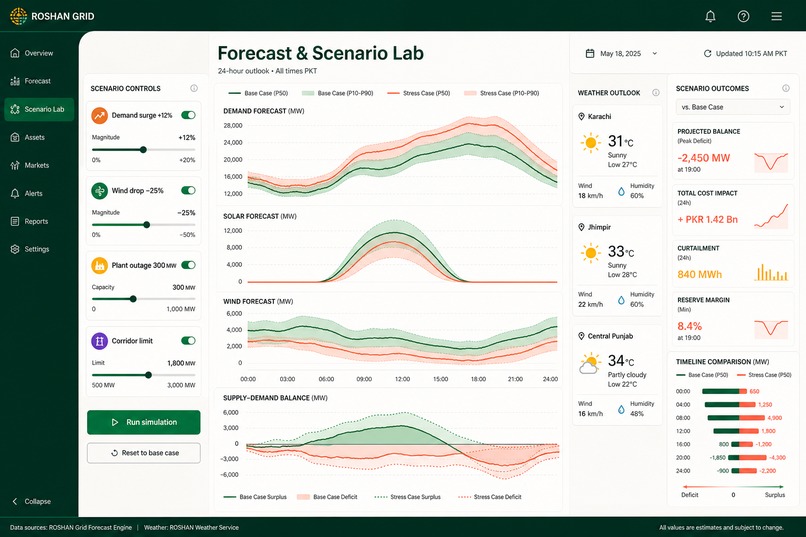This screenshot has height=537, width=806.
Task: Disable the Demand surge +12% toggle
Action: 188,115
